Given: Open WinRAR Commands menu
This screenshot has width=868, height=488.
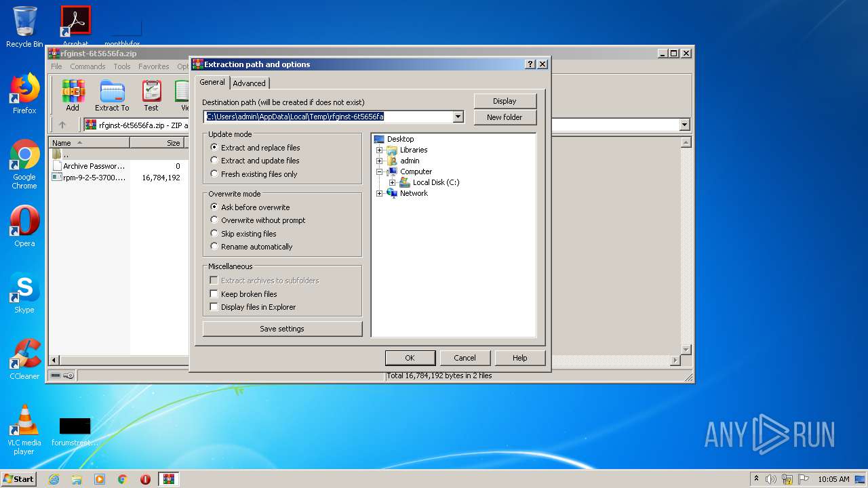Looking at the screenshot, I should [87, 66].
